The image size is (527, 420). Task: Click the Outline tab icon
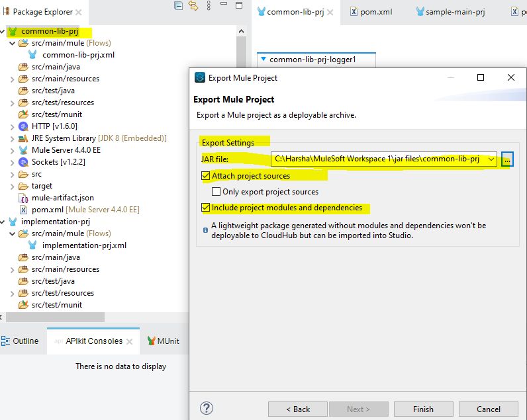5,341
